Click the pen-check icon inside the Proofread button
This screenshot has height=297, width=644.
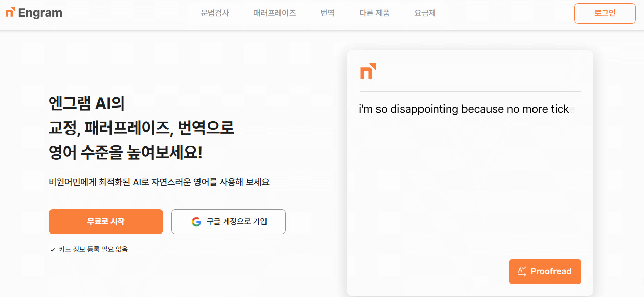click(x=523, y=271)
